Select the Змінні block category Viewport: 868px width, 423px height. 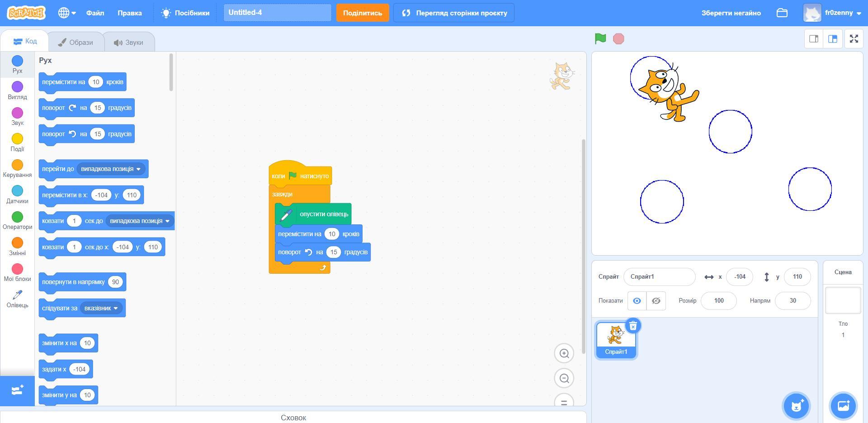click(x=17, y=247)
